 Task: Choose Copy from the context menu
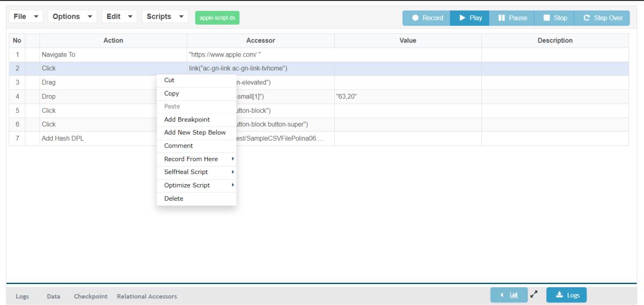tap(196, 93)
